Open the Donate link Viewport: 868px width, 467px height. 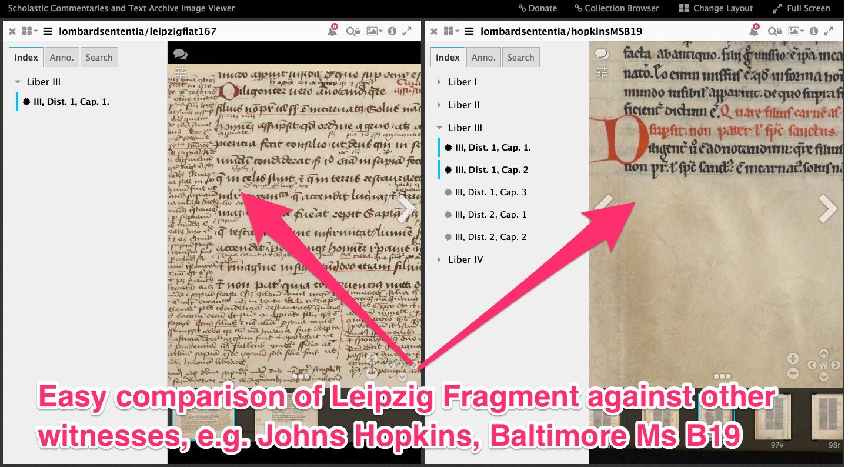point(538,8)
